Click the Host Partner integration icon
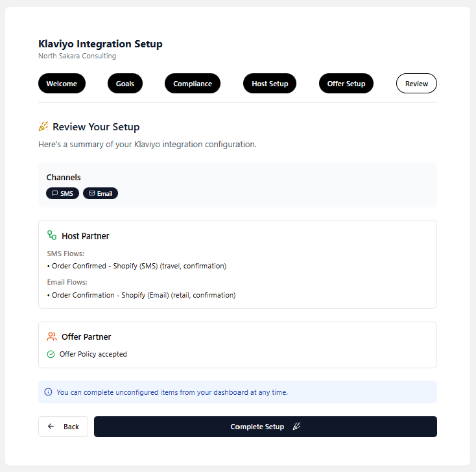This screenshot has height=472, width=476. (x=52, y=235)
